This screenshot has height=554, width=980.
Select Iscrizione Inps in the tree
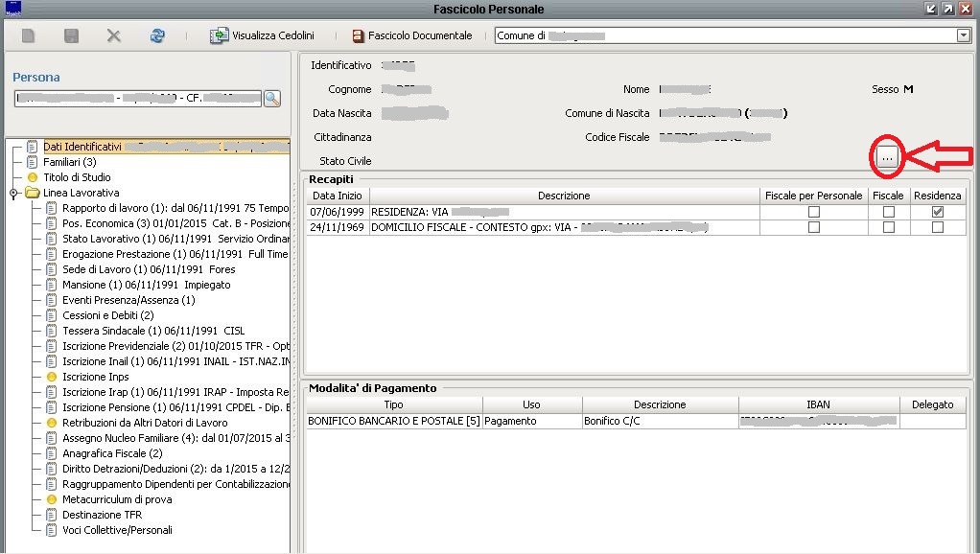point(95,377)
